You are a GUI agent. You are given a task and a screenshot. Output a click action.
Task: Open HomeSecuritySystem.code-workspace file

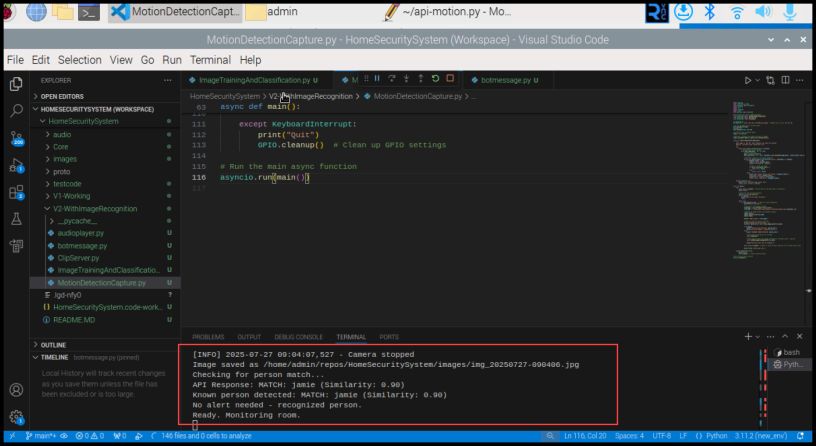108,308
